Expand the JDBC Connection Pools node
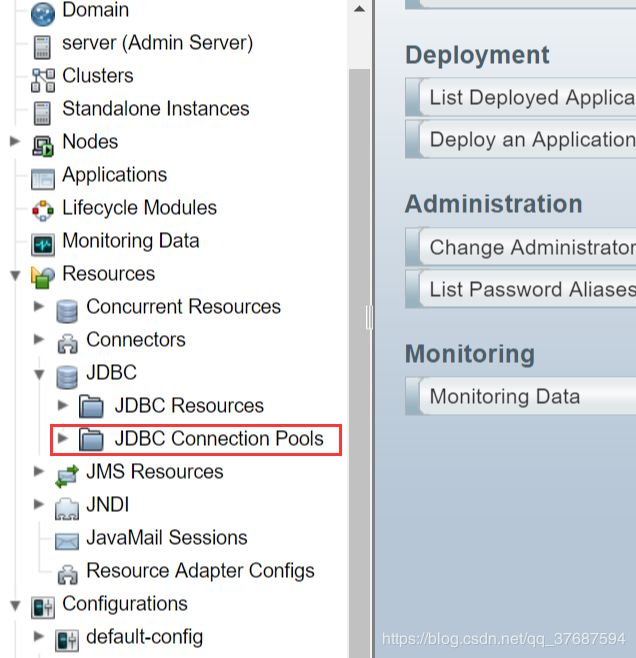The width and height of the screenshot is (636, 658). [x=63, y=439]
